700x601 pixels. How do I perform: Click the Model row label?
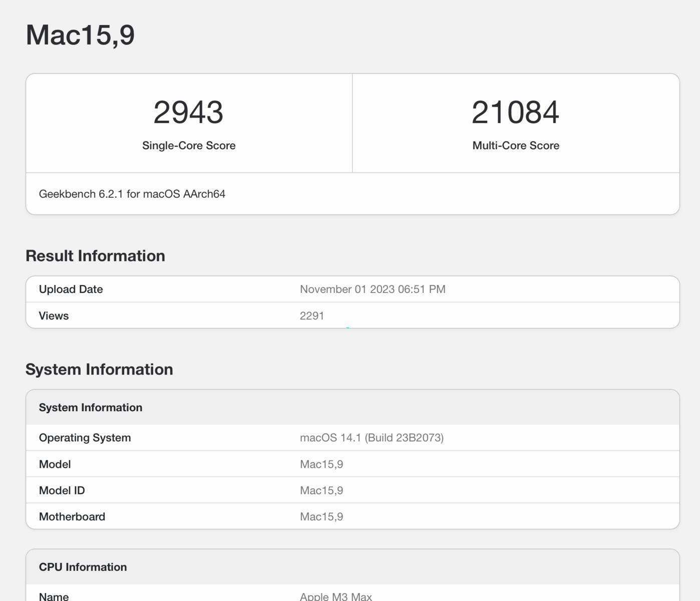pyautogui.click(x=55, y=464)
